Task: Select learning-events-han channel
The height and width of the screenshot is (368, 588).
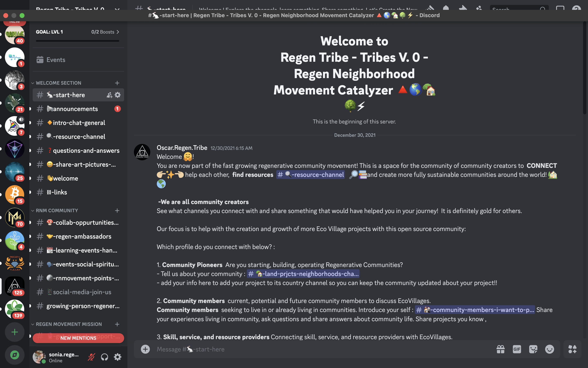Action: (x=78, y=250)
